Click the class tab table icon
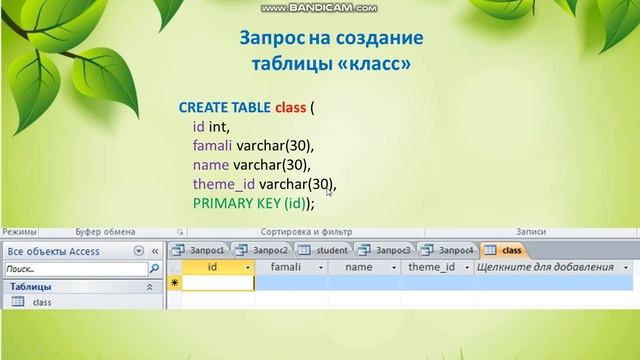The width and height of the screenshot is (640, 360). (490, 250)
